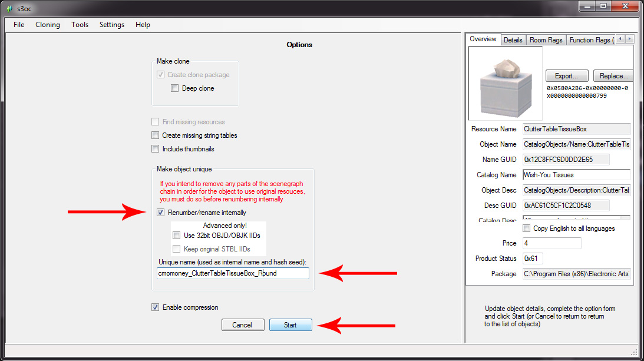644x361 pixels.
Task: Enable Create missing string tables
Action: (x=156, y=135)
